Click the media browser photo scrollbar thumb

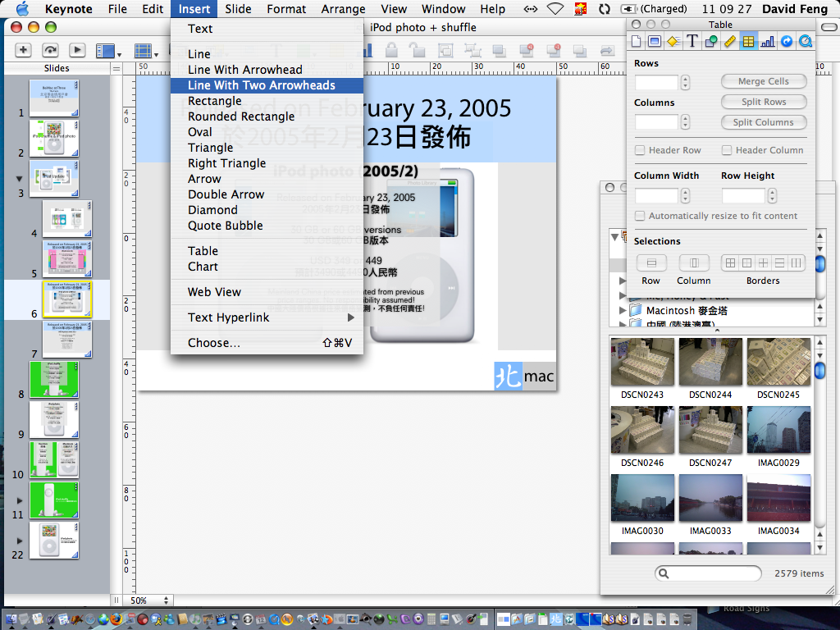point(819,370)
